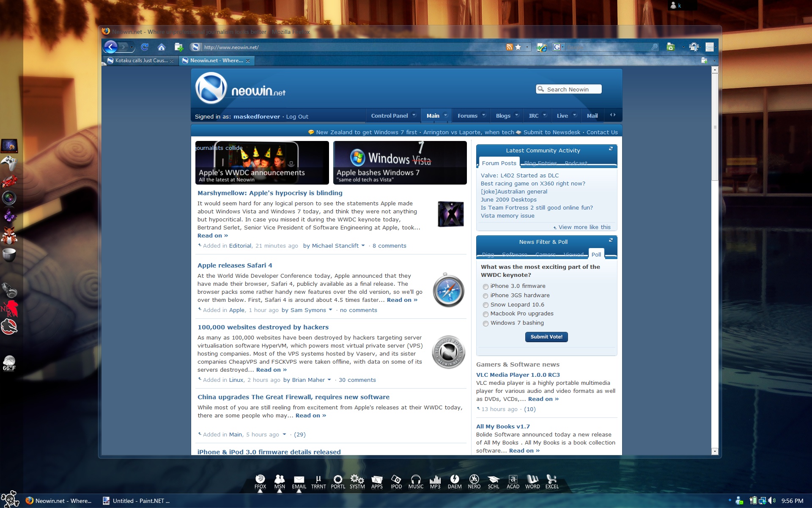Pick the Windows 7 bashing poll option
812x508 pixels.
tap(486, 323)
